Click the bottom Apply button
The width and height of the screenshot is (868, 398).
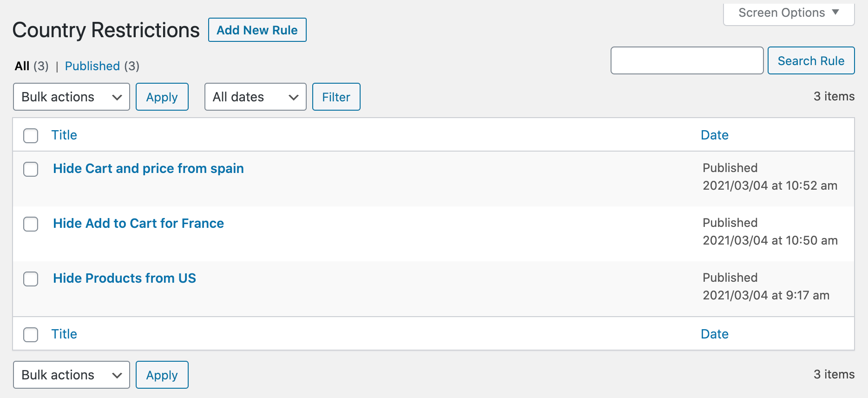162,375
